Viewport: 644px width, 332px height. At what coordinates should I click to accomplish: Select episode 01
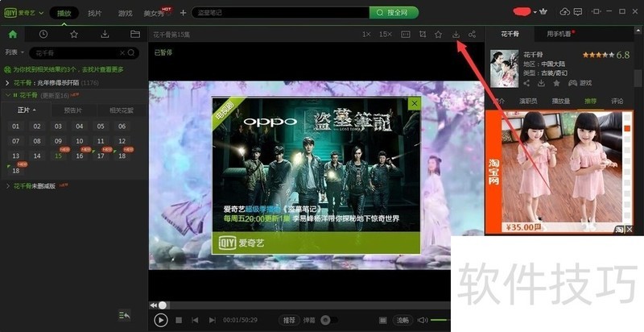point(15,127)
